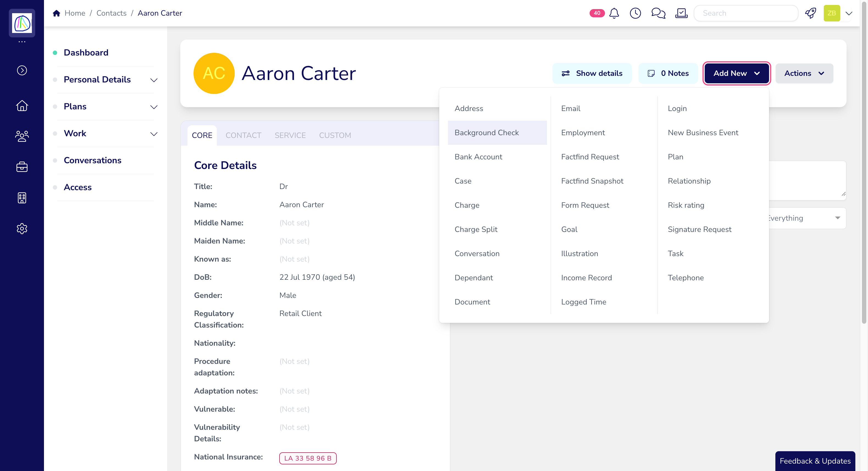Open the clock time-tracking icon

pos(635,13)
